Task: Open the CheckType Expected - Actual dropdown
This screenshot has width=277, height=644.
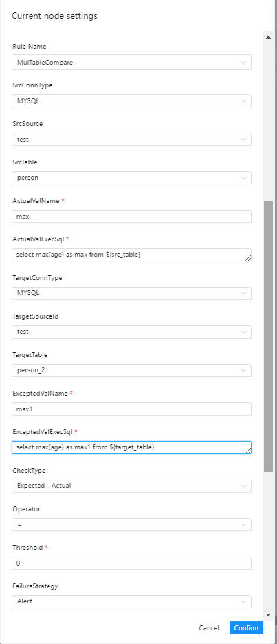Action: tap(131, 486)
